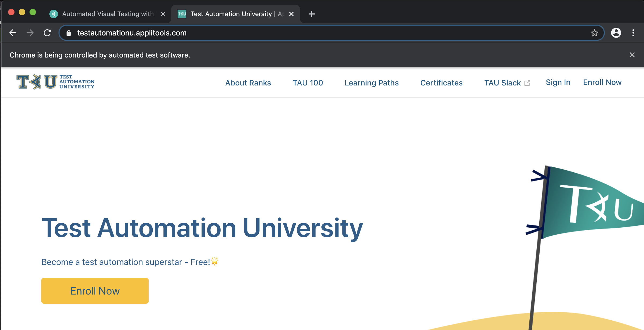The width and height of the screenshot is (644, 330).
Task: Click the padlock site info icon
Action: [x=69, y=33]
